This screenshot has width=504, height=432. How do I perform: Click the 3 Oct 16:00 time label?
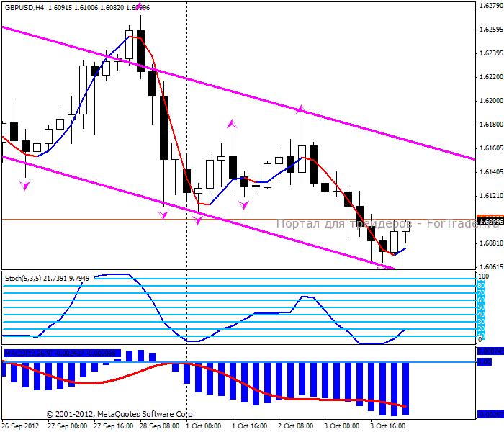coord(387,426)
